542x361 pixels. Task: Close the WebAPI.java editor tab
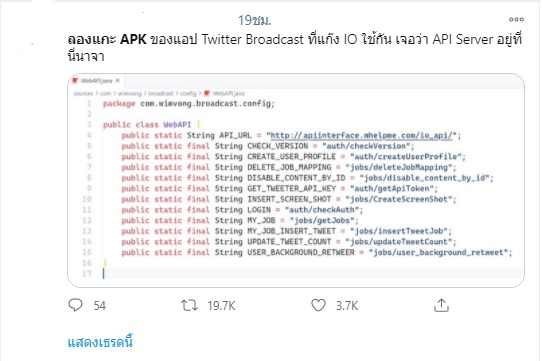[x=118, y=81]
